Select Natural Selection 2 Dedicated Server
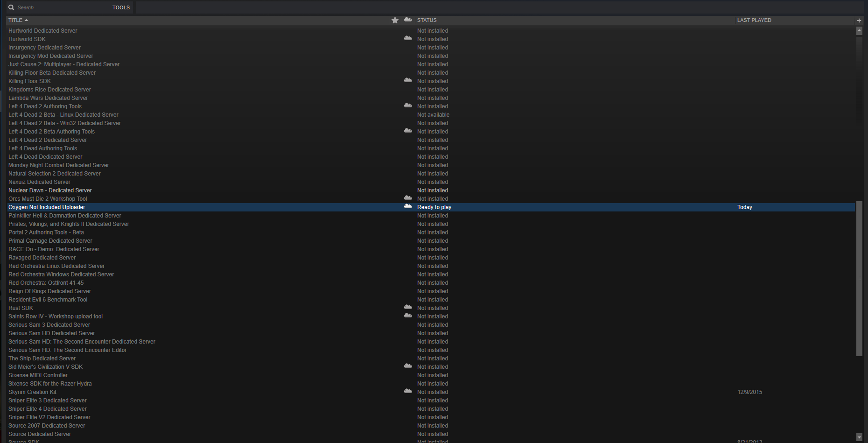This screenshot has width=868, height=443. click(55, 174)
